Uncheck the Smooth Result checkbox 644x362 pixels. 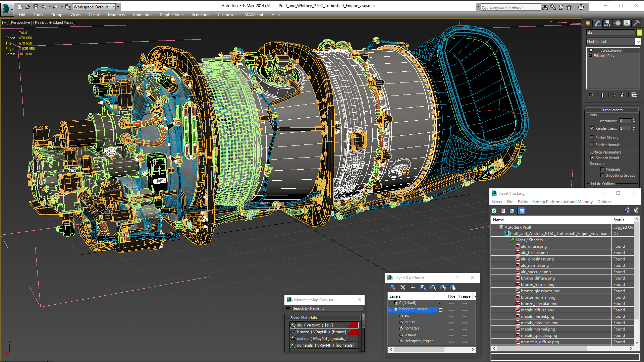(x=592, y=158)
